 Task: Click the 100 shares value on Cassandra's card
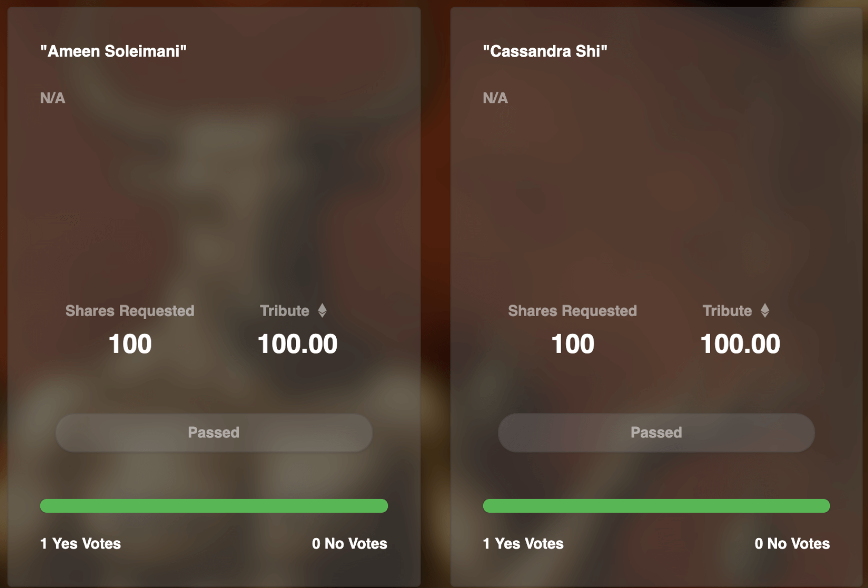pos(572,344)
